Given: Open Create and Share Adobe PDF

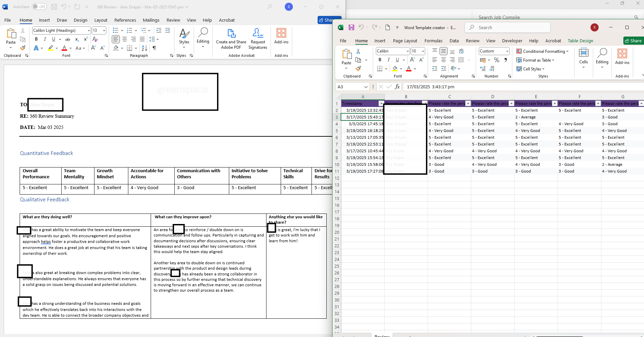Looking at the screenshot, I should coord(231,39).
